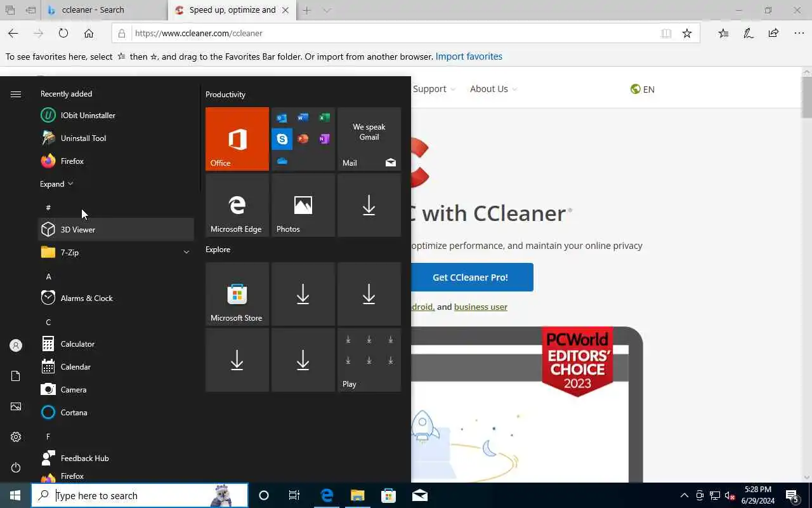Screen dimensions: 812x508
Task: Switch to the ccleaner - Search tab
Action: [x=105, y=10]
